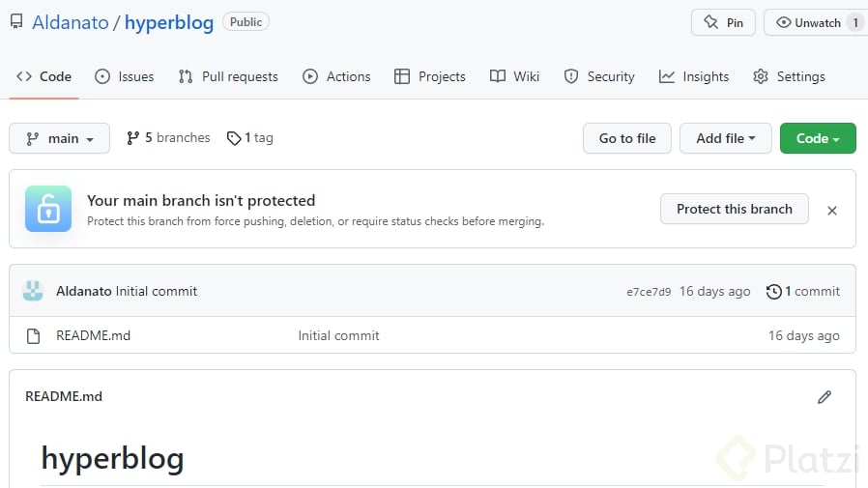Go to the Actions tab
The width and height of the screenshot is (868, 488).
coord(336,76)
